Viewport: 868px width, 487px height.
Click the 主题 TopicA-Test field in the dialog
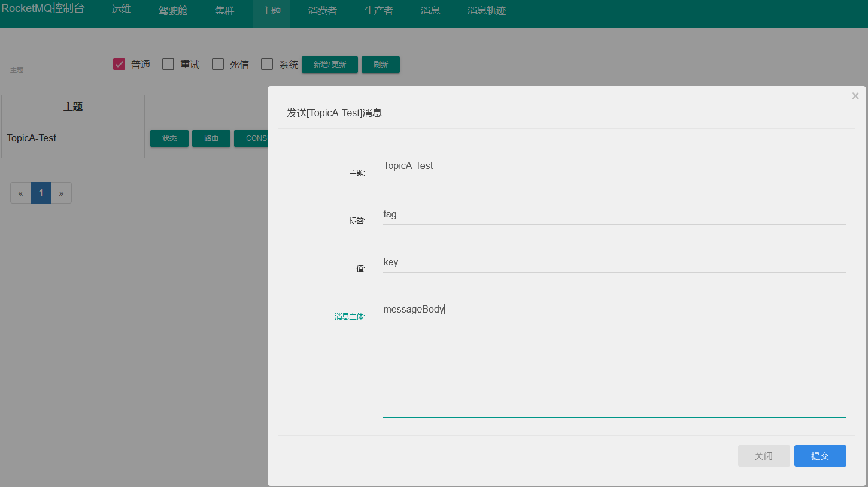point(614,165)
